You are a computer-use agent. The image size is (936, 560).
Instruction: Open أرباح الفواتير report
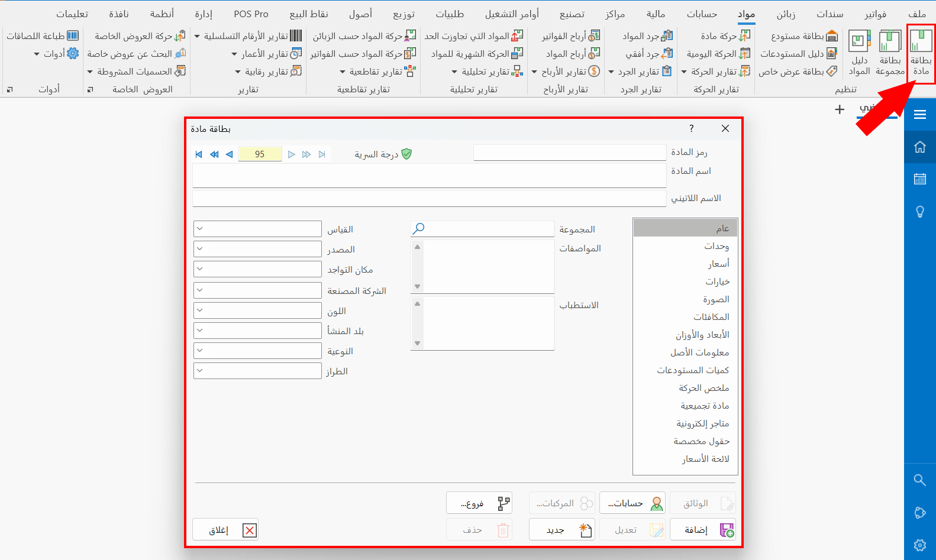(x=571, y=36)
